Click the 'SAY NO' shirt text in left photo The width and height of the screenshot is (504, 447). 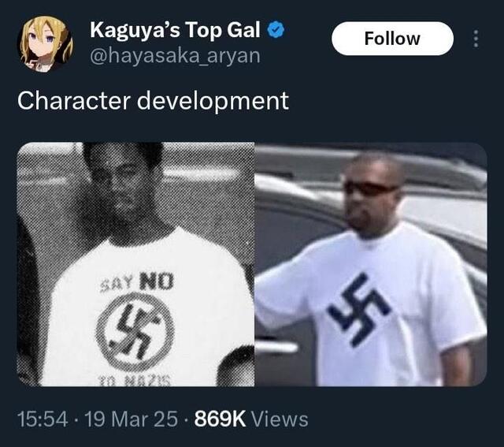point(137,282)
